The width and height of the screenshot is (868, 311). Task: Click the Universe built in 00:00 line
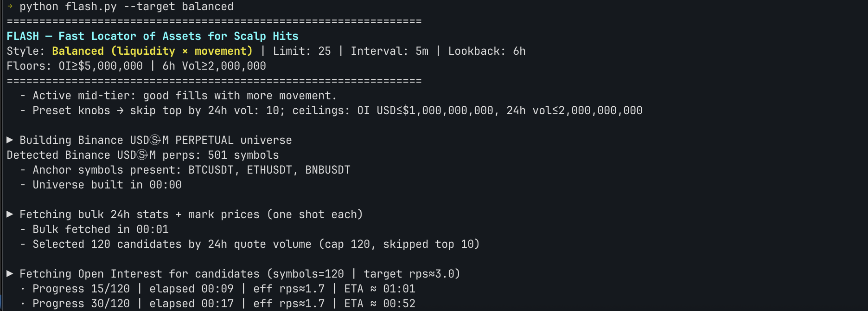point(107,185)
